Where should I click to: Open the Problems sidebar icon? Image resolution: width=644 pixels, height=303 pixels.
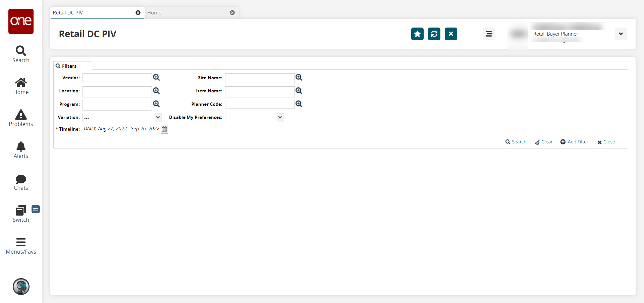pyautogui.click(x=21, y=118)
